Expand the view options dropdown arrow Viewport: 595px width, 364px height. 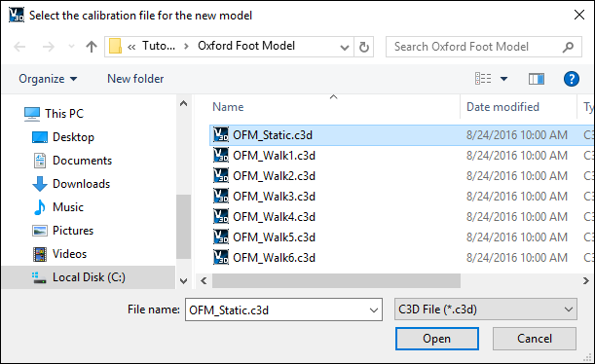coord(503,79)
